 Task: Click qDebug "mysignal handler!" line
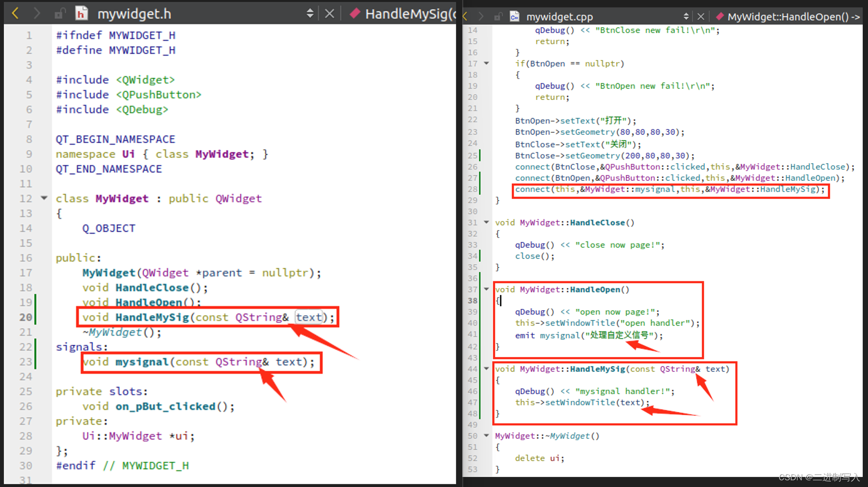pos(595,391)
